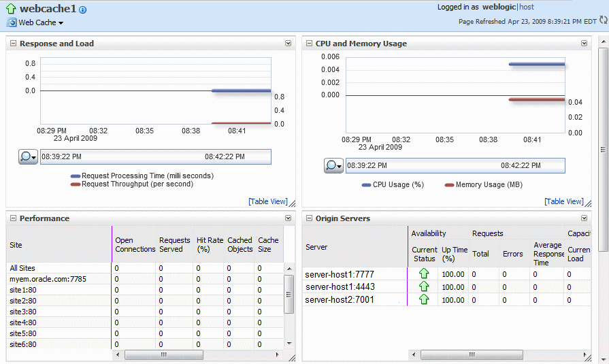
Task: Select the site5:80 row
Action: 144,333
